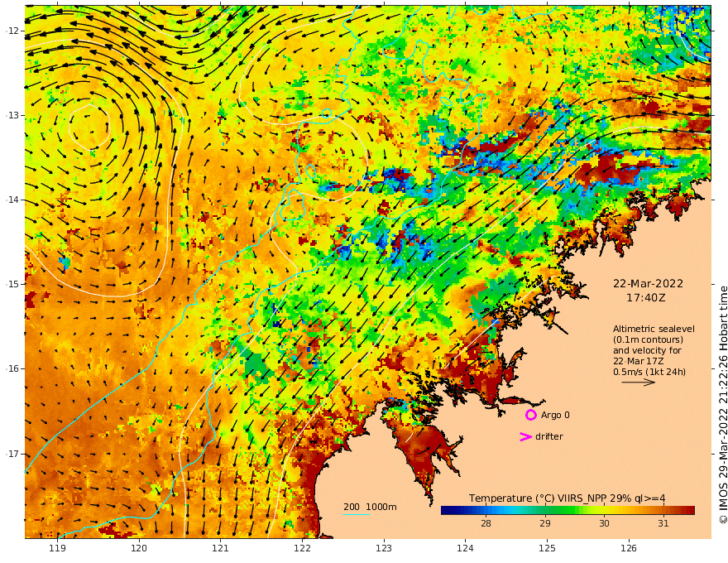Image resolution: width=728 pixels, height=563 pixels.
Task: Click the time label 17:40Z
Action: click(x=646, y=298)
